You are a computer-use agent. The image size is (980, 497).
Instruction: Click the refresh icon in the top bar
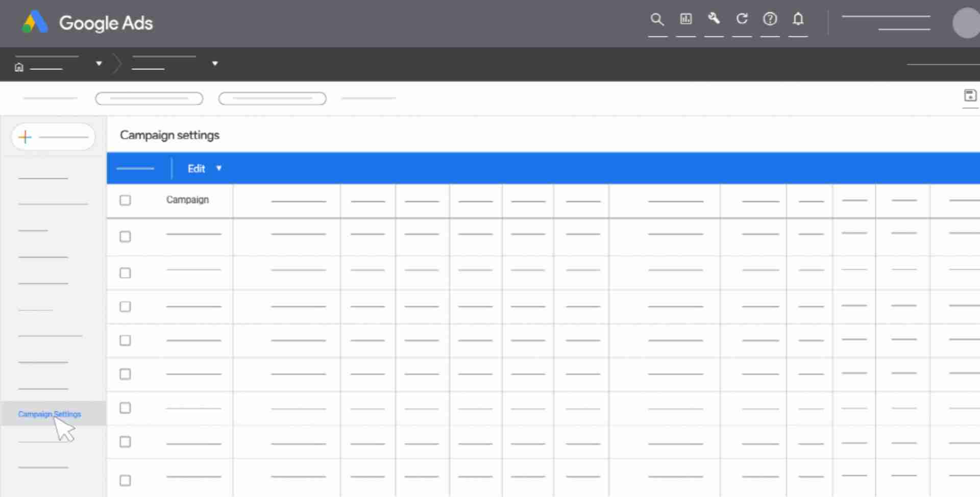point(742,19)
